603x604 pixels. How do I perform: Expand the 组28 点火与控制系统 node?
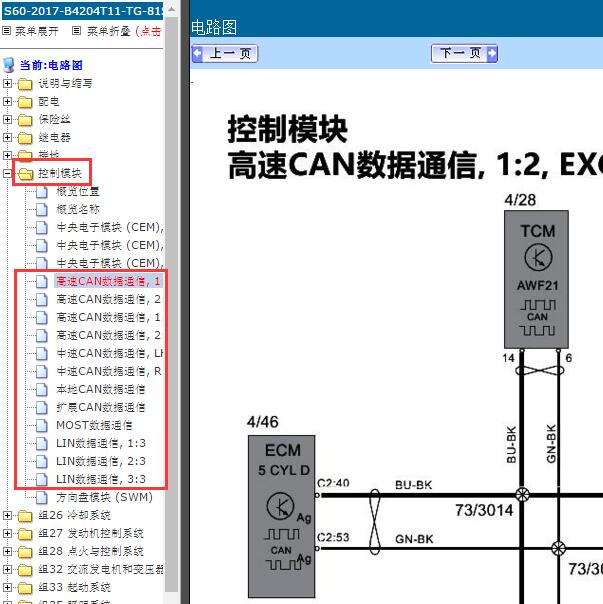tap(7, 551)
